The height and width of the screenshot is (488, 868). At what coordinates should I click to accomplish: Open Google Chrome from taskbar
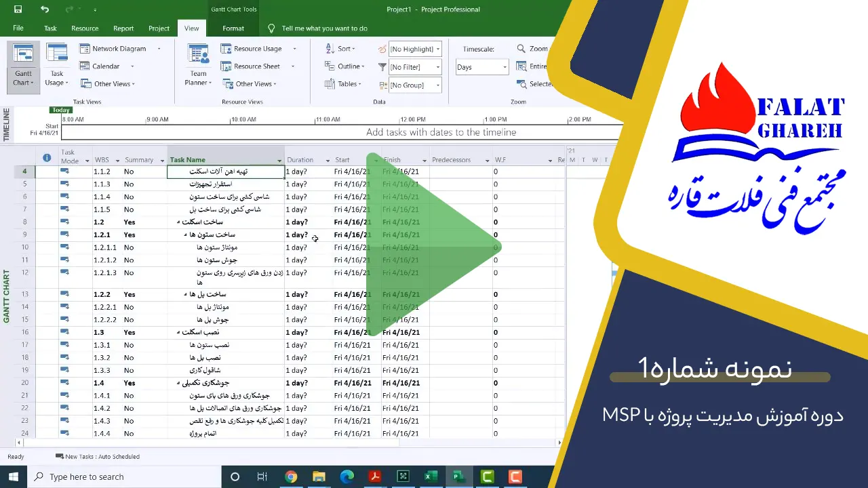pos(291,476)
